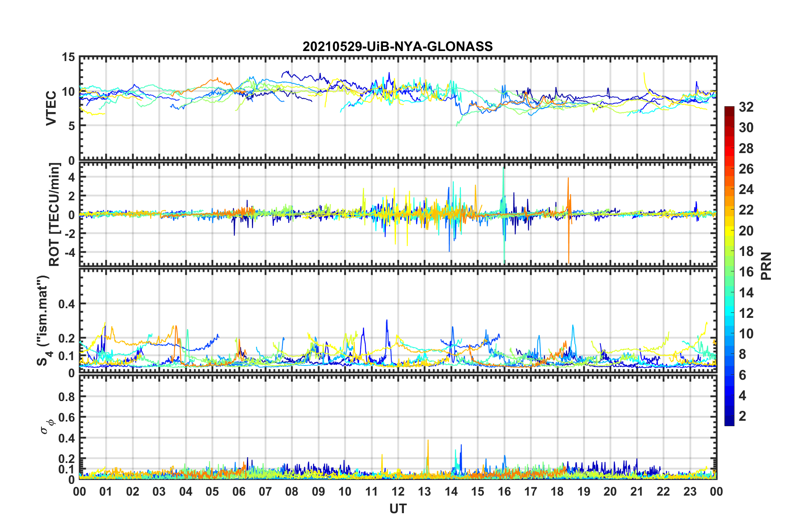
Task: Click the dark blue bottom of the PRN colorbar
Action: (729, 422)
